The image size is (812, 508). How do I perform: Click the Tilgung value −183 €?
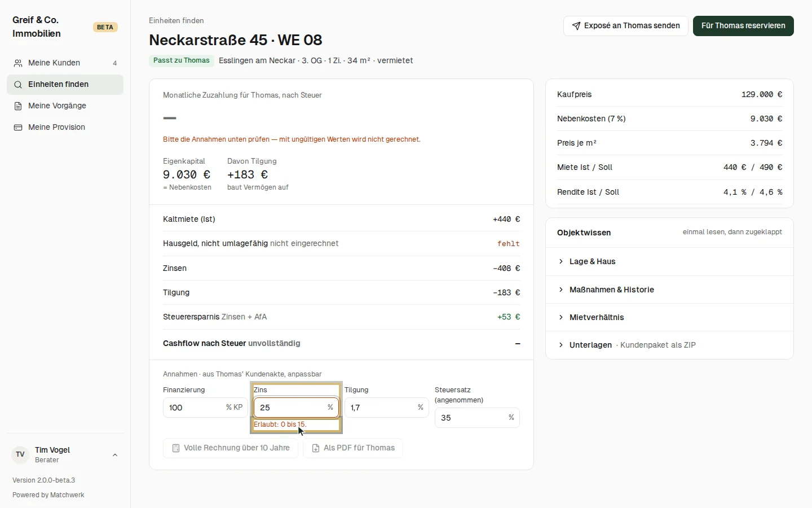point(506,293)
